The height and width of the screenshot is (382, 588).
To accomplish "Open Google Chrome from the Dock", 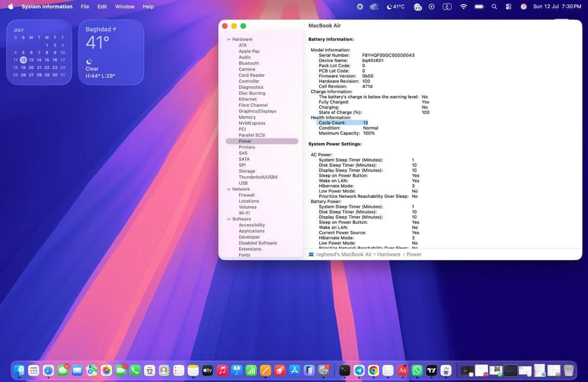I will (x=373, y=370).
